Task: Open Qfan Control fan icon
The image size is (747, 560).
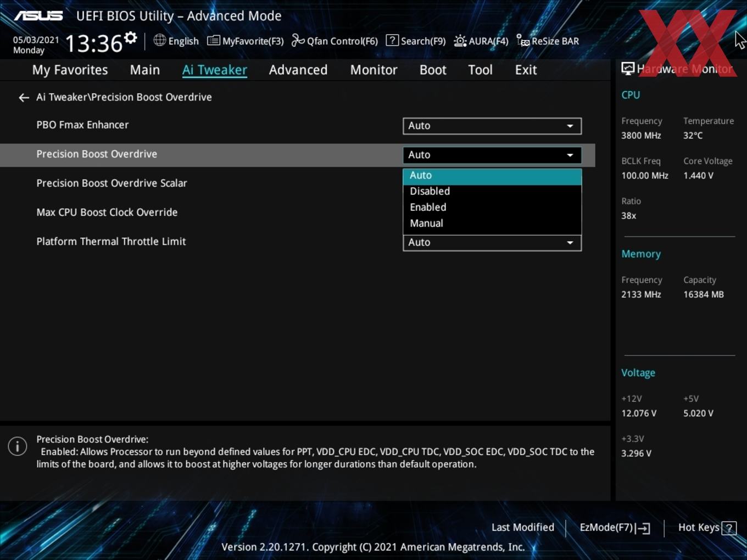Action: coord(298,40)
